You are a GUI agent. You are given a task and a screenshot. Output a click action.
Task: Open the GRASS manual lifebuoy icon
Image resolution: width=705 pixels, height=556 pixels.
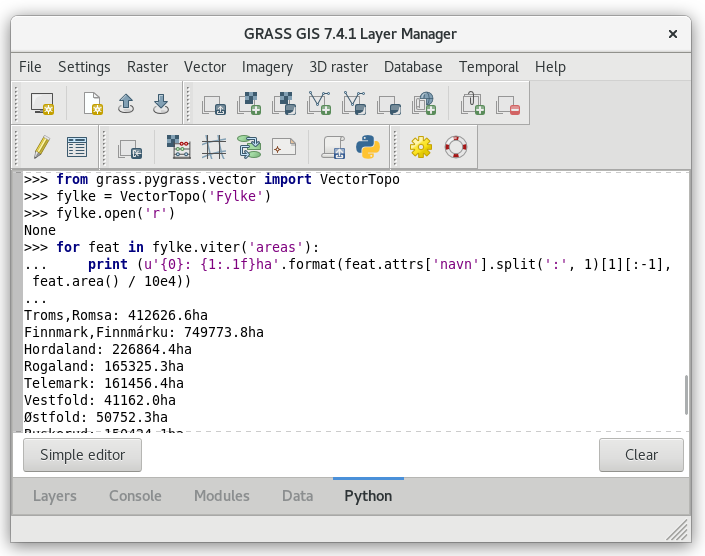click(456, 147)
